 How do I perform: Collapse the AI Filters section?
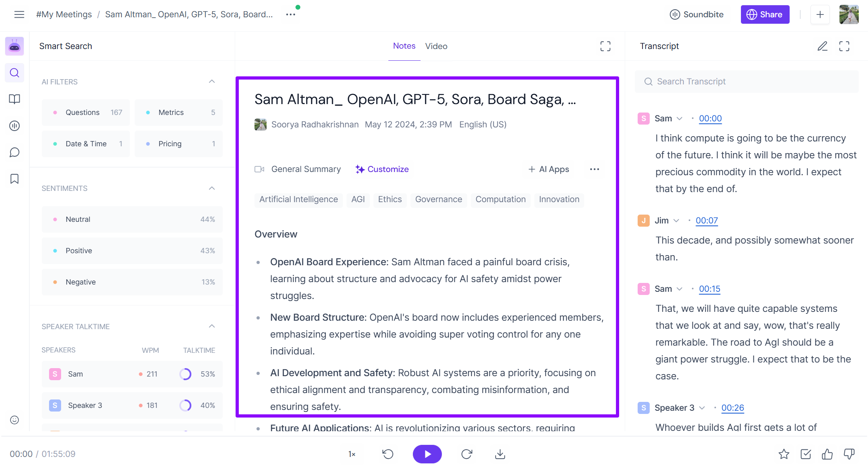(x=212, y=82)
